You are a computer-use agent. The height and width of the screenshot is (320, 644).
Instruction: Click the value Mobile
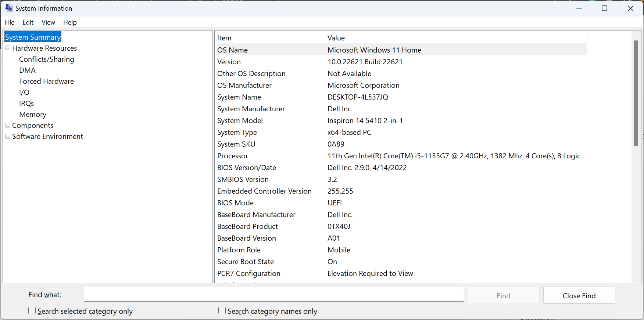tap(339, 250)
